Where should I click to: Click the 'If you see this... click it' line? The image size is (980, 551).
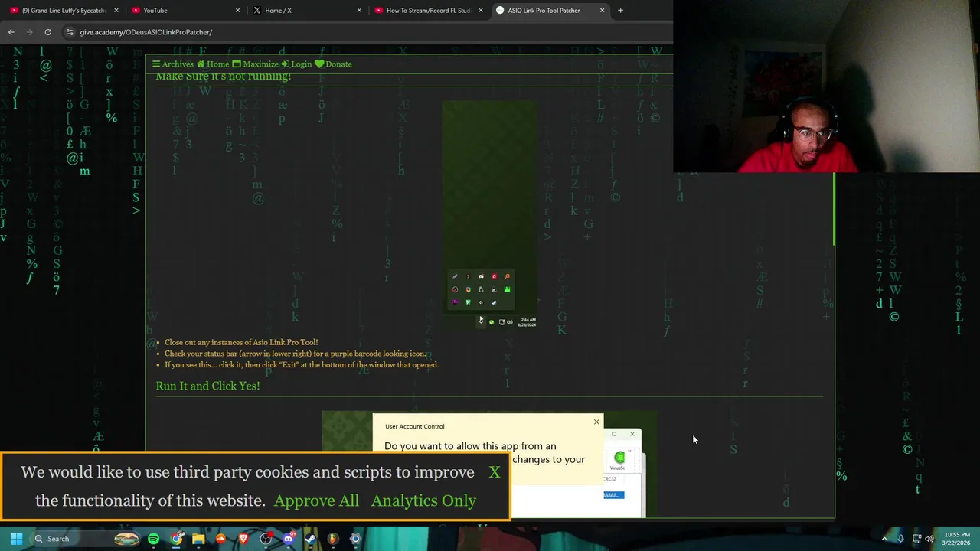click(302, 364)
